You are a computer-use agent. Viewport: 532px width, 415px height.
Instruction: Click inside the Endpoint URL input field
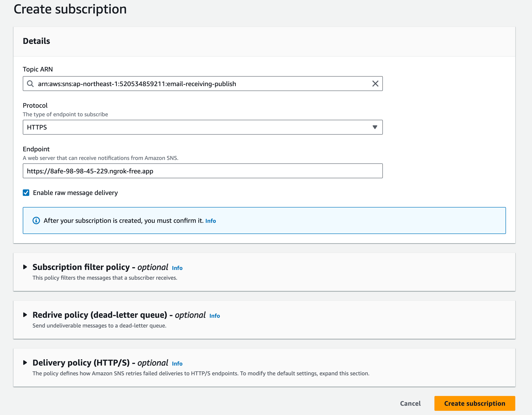point(203,171)
